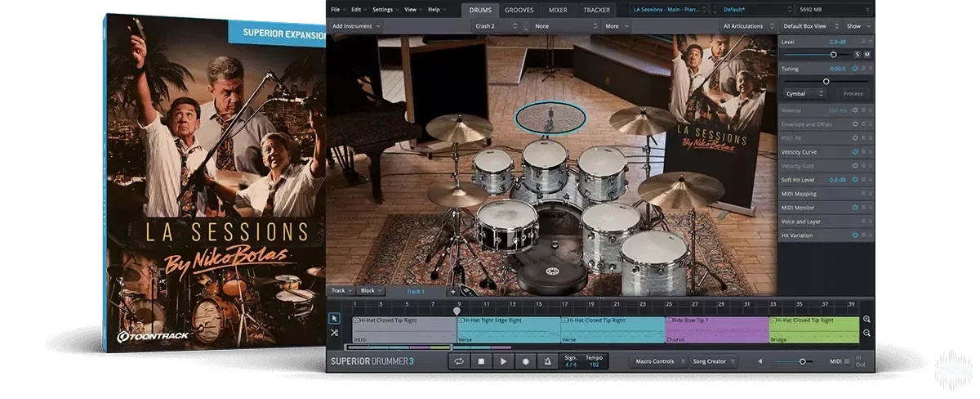This screenshot has width=980, height=399.
Task: Select the Chorus Ride Bow Tip block
Action: (x=717, y=330)
